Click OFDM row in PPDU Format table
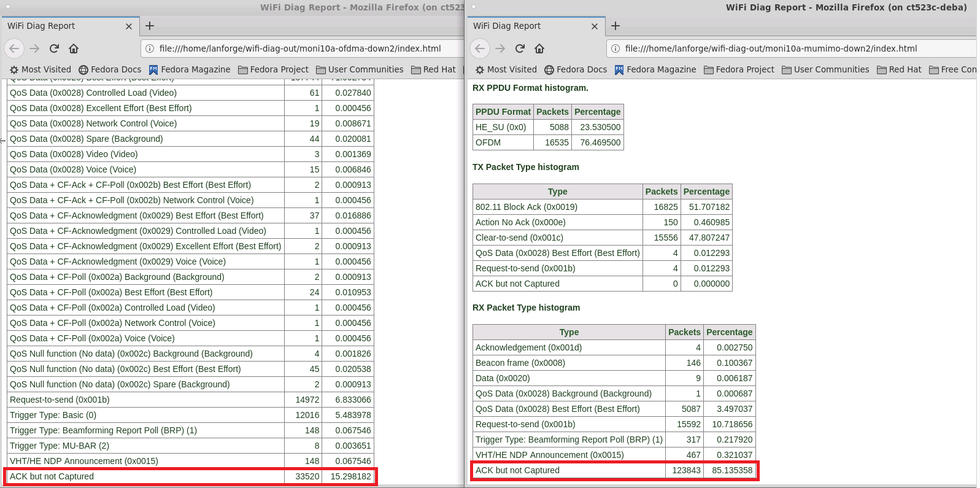Viewport: 980px width, 488px height. pyautogui.click(x=548, y=142)
